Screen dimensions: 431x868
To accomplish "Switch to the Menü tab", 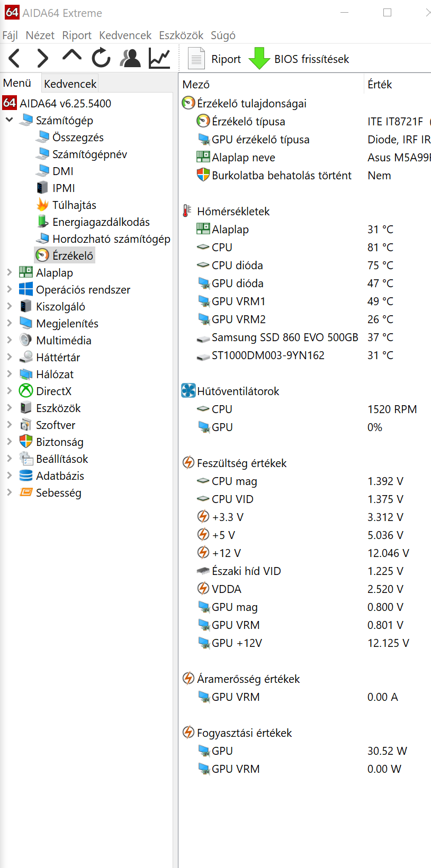I will [17, 83].
